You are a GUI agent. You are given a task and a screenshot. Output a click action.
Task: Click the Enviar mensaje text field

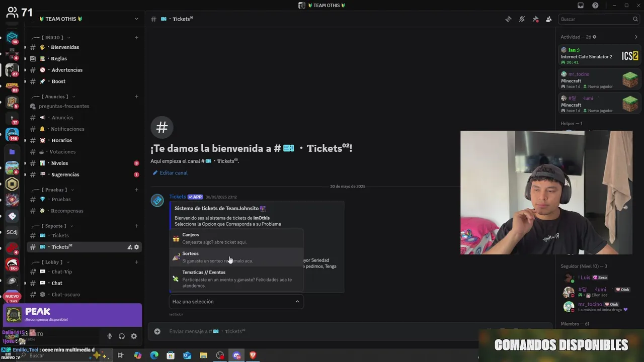(322, 331)
